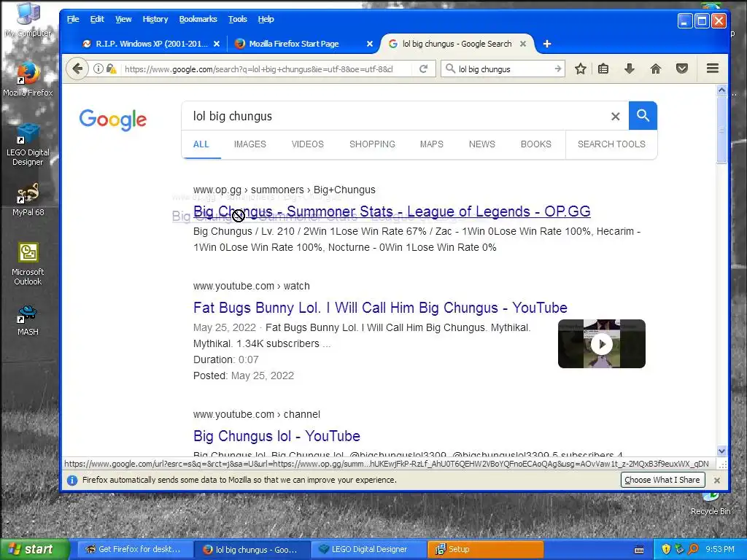
Task: Open the File menu
Action: coord(73,19)
